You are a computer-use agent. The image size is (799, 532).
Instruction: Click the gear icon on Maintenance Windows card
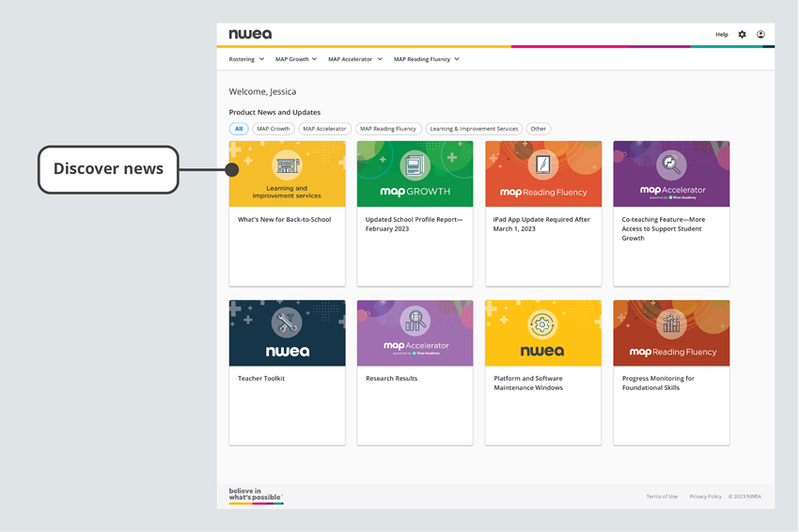click(x=542, y=324)
